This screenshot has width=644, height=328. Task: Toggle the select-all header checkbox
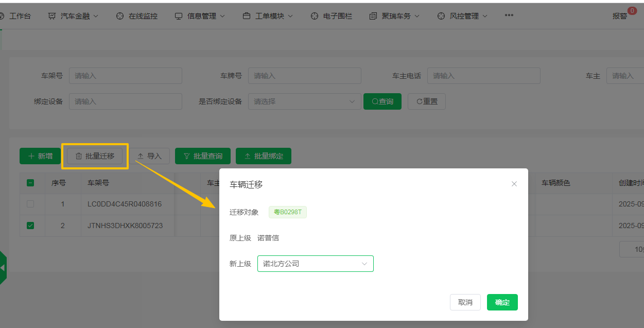click(30, 183)
